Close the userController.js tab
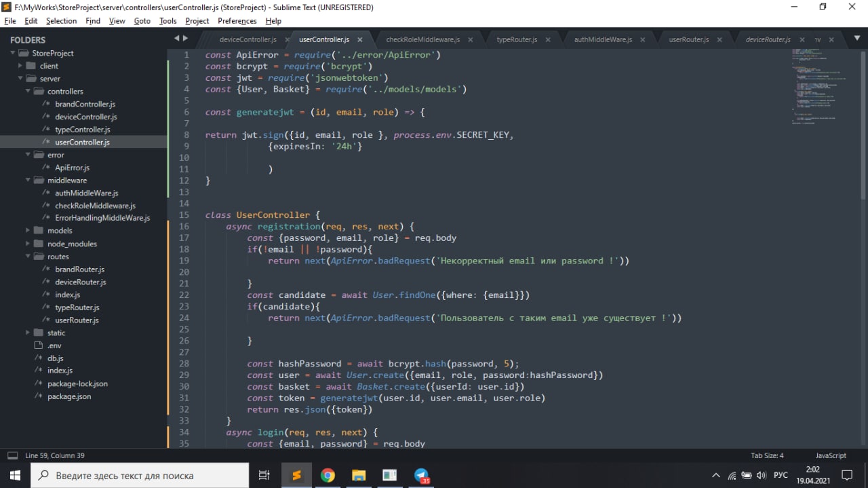 click(360, 40)
